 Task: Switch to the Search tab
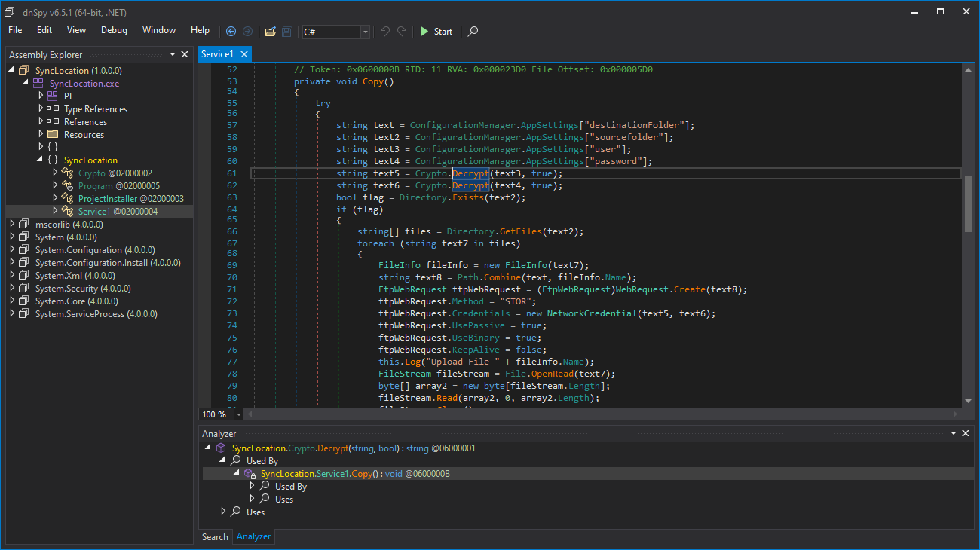215,536
